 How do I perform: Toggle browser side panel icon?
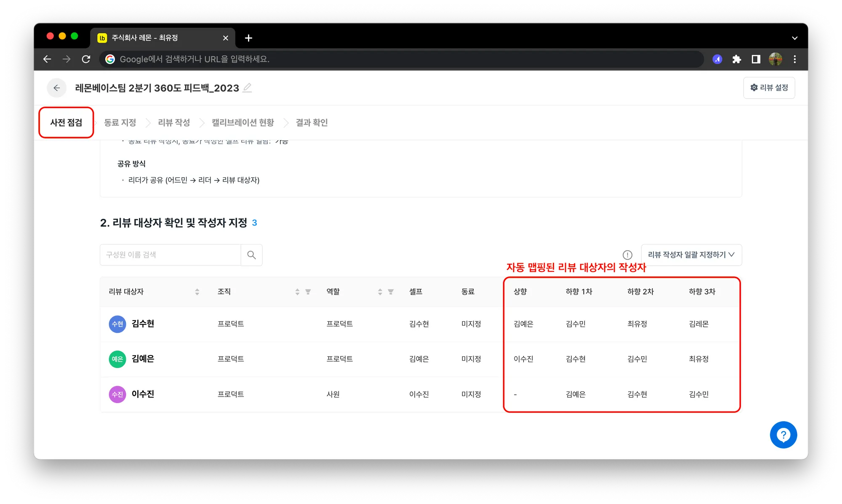tap(756, 59)
